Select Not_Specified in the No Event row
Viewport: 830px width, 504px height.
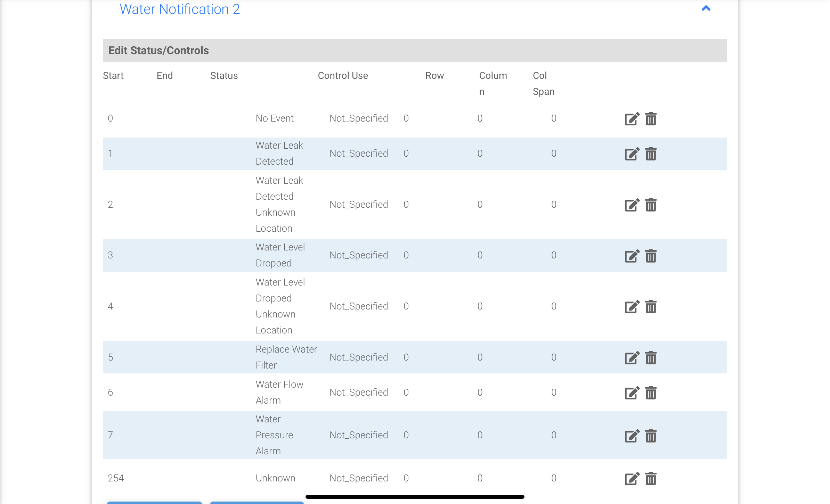pos(359,118)
